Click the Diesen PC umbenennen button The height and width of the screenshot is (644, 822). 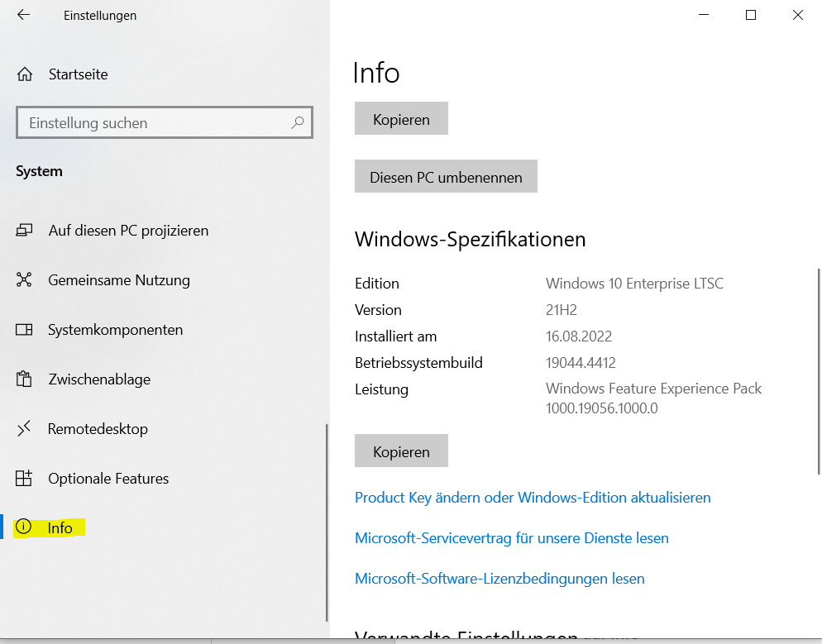tap(446, 177)
